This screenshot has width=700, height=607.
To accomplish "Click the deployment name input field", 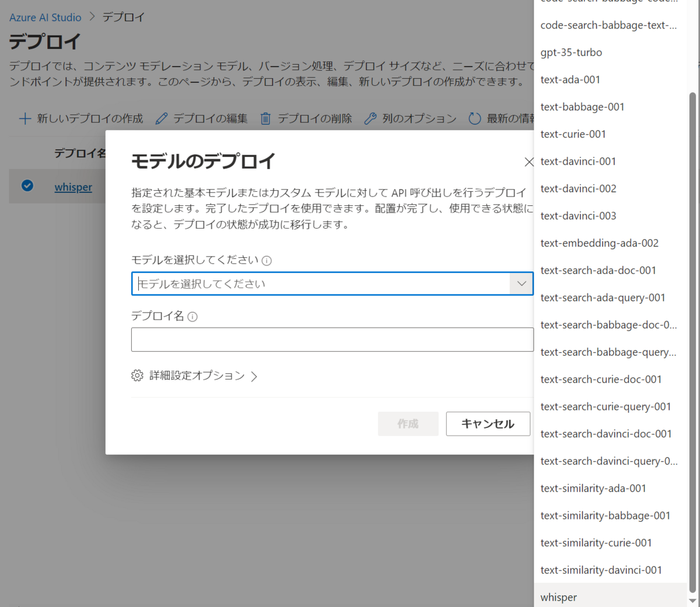I will 332,340.
